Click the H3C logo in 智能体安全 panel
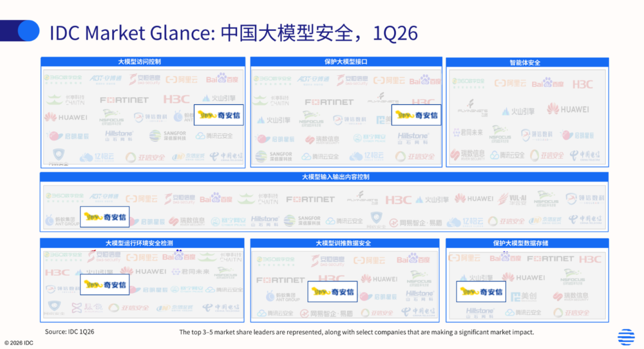The image size is (644, 349). pyautogui.click(x=582, y=84)
